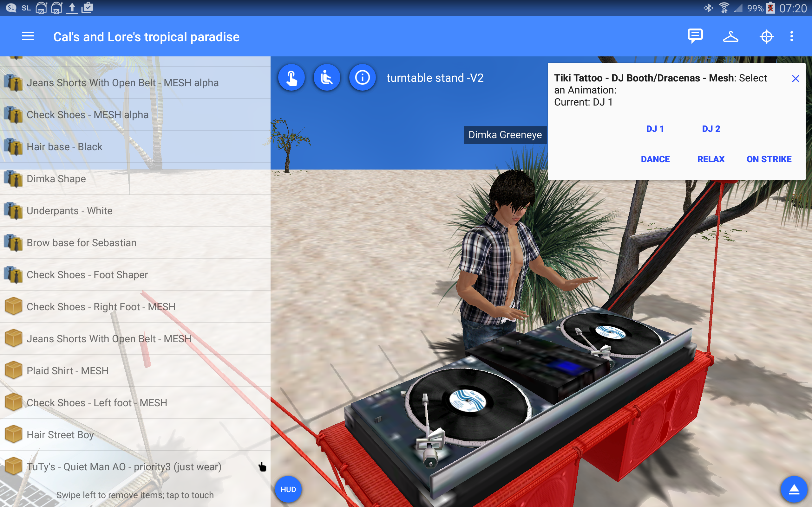Choose the ON STRIKE animation option
Viewport: 812px width, 507px height.
(x=769, y=159)
